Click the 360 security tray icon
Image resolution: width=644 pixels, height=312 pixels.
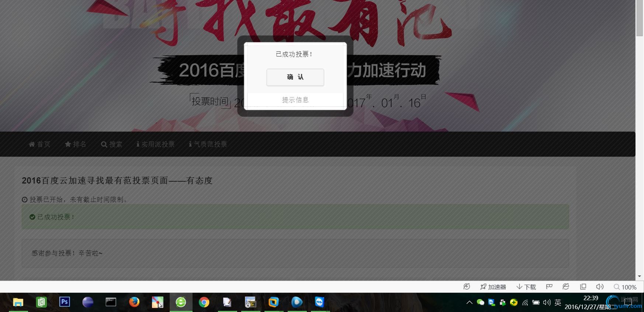click(x=514, y=302)
